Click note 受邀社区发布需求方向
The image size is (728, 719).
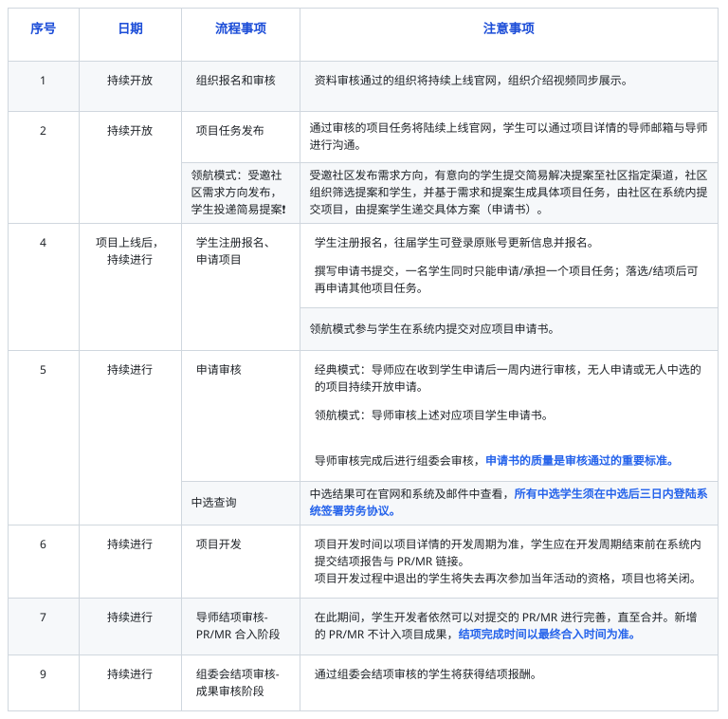tap(508, 193)
